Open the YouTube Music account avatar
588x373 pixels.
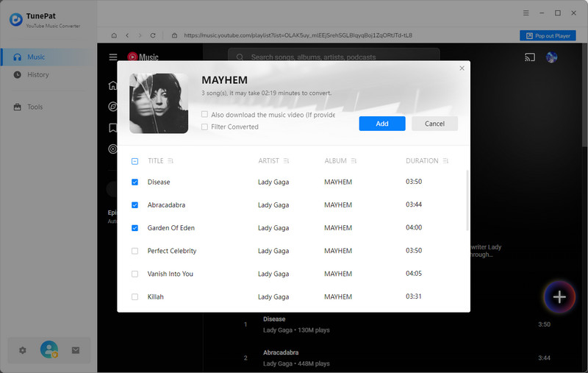[x=551, y=57]
